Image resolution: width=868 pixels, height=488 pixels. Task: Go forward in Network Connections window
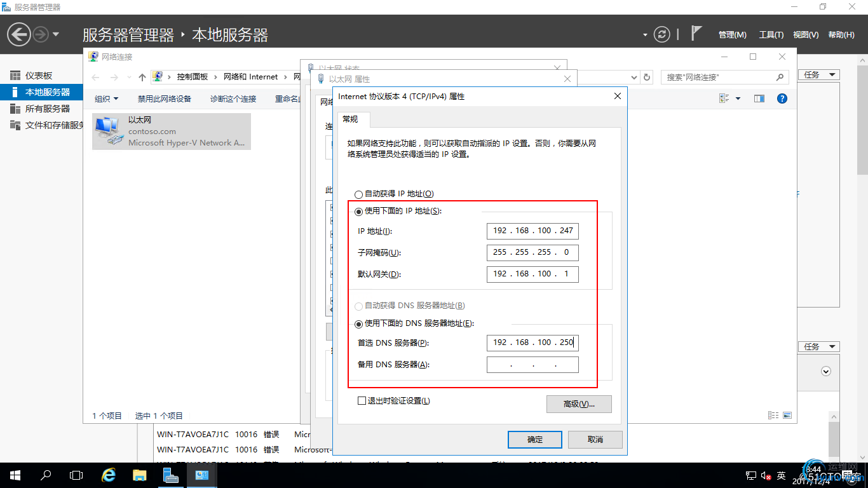[114, 78]
